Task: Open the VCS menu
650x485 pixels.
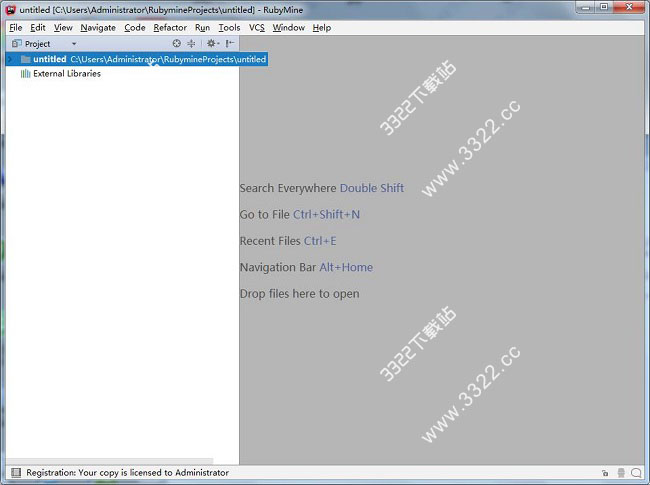Action: (x=257, y=28)
